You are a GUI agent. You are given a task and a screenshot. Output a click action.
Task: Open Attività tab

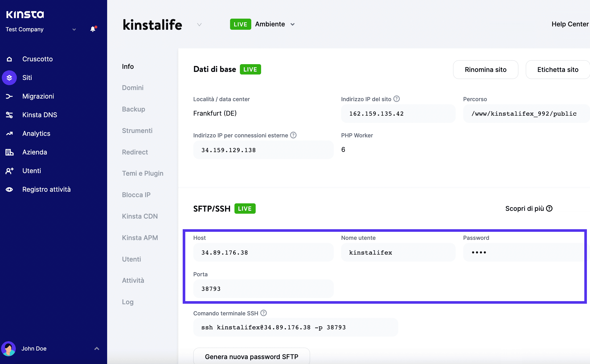click(x=133, y=280)
